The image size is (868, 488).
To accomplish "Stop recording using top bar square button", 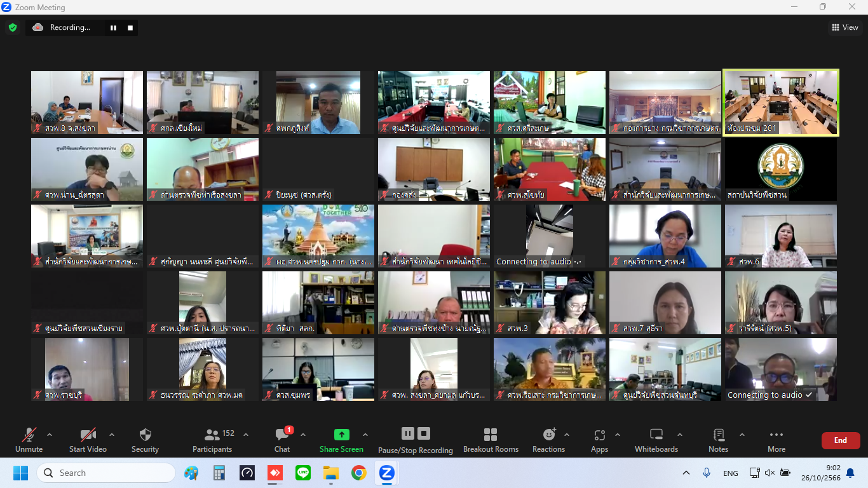I will tap(130, 27).
